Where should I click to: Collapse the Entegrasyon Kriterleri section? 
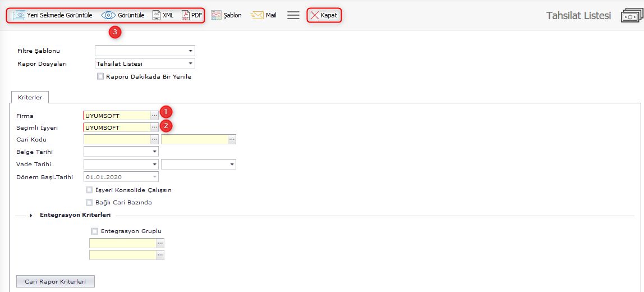click(31, 215)
